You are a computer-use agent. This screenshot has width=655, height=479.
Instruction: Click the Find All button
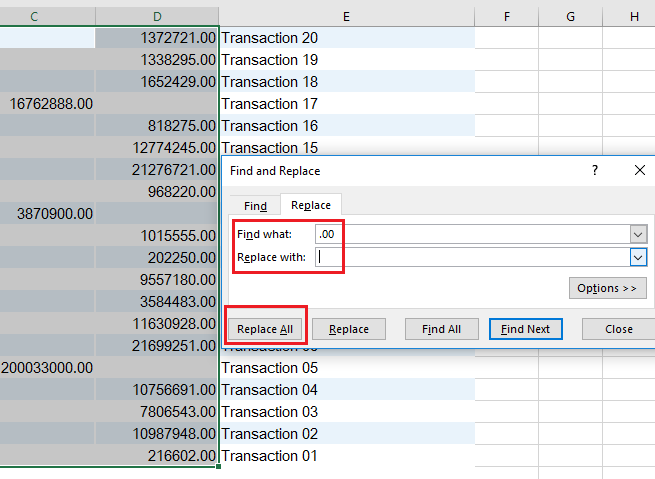(441, 329)
